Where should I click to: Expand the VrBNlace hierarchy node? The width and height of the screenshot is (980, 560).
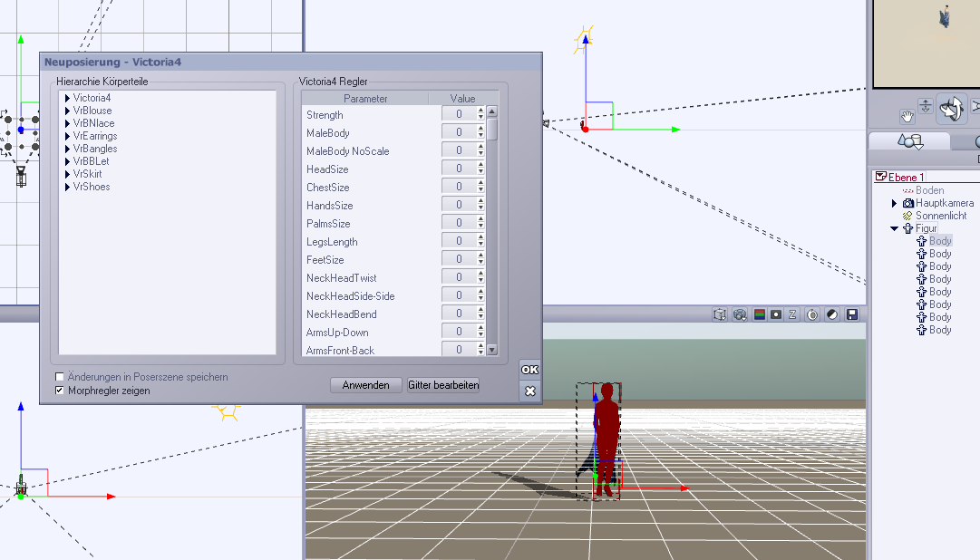67,124
